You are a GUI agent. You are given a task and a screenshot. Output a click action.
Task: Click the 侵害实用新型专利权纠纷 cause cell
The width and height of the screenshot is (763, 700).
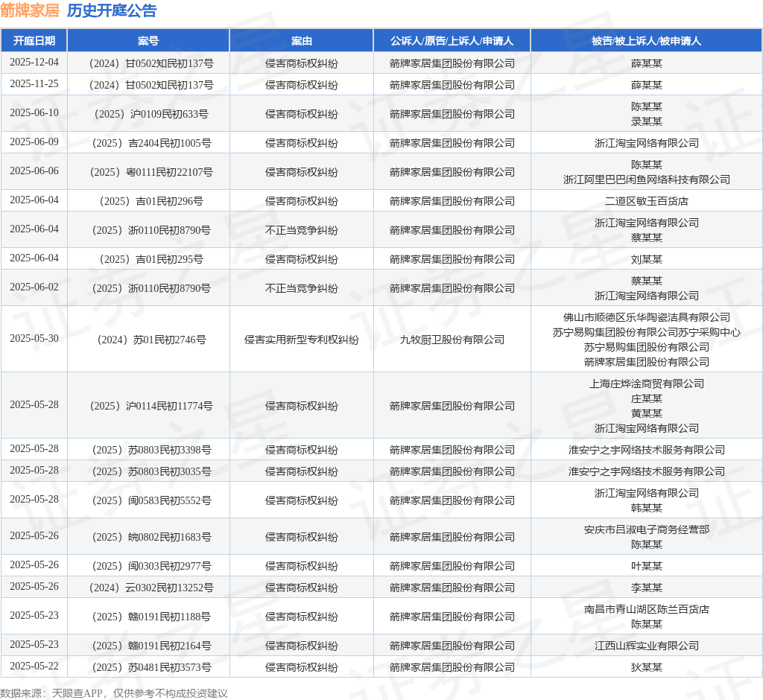pos(301,340)
